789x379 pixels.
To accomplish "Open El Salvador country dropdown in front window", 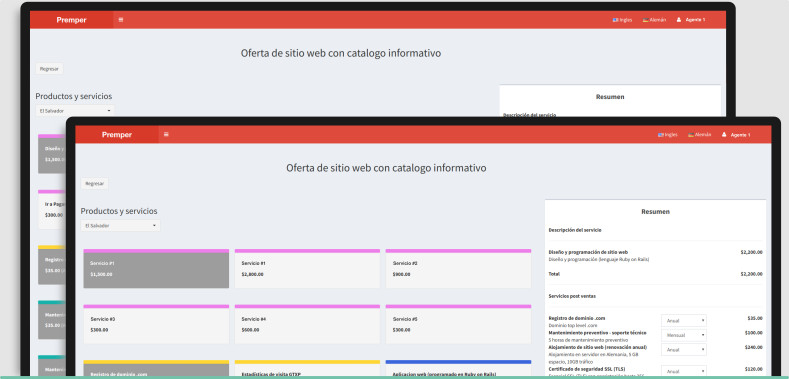I will [x=121, y=225].
